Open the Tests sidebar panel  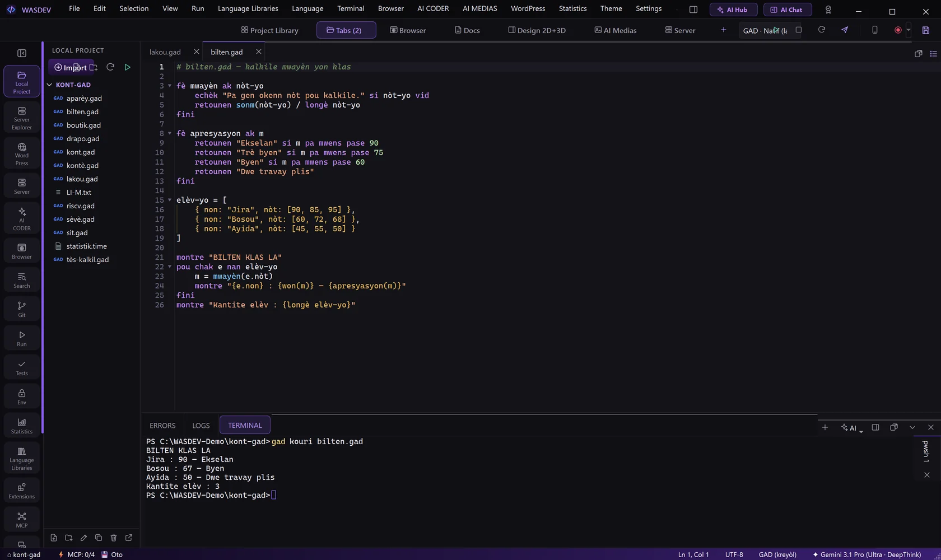click(22, 367)
